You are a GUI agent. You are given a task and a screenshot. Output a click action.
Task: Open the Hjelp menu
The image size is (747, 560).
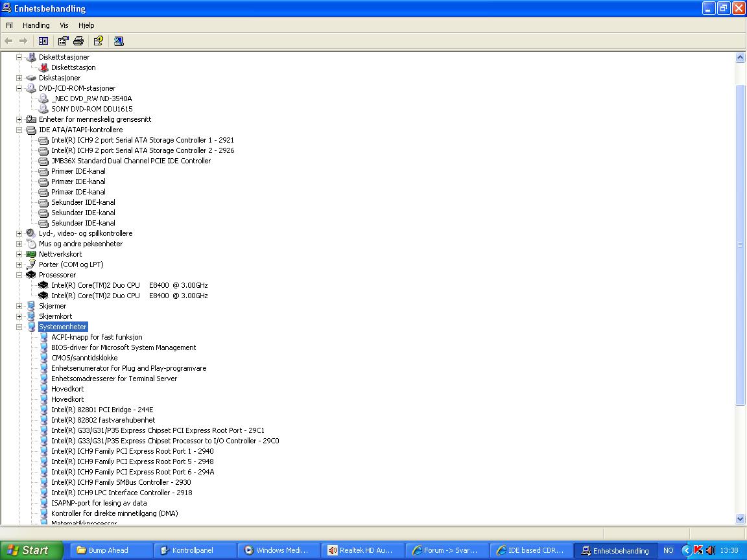(86, 25)
